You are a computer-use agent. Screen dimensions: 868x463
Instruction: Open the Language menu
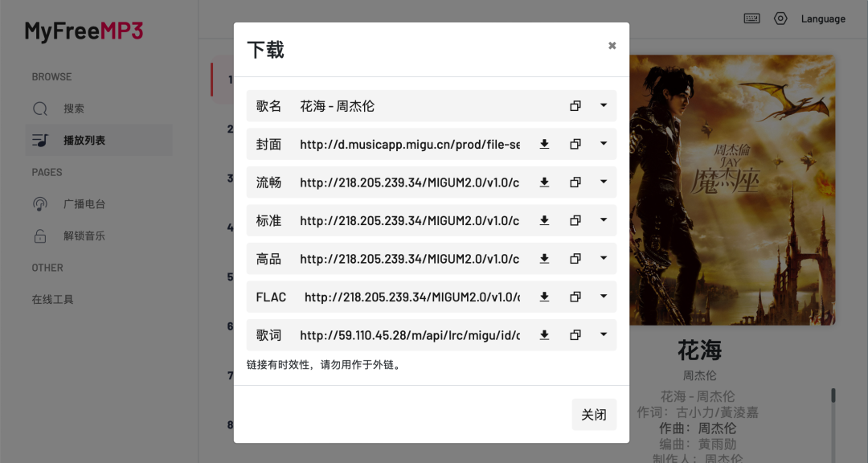point(823,18)
